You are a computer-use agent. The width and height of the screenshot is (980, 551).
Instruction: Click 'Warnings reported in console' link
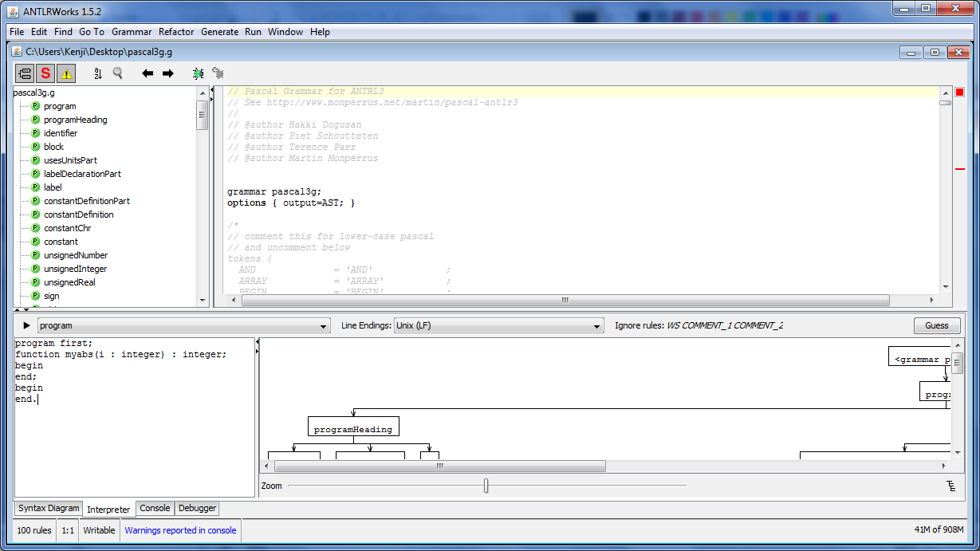click(x=180, y=530)
